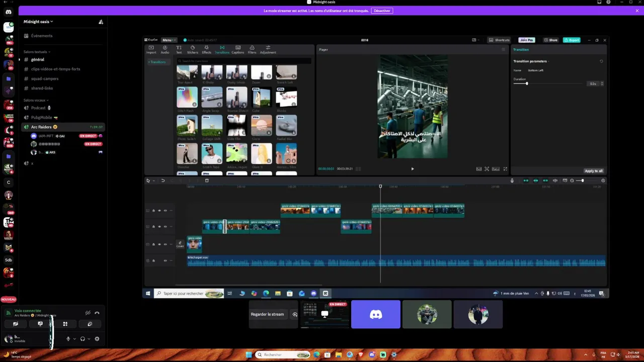
Task: Toggle fullscreen in the Player
Action: click(505, 169)
